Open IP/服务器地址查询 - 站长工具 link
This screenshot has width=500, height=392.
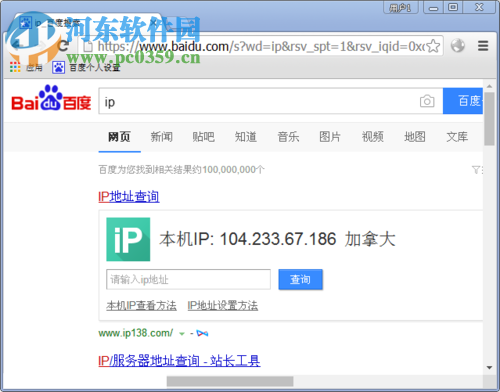[179, 360]
